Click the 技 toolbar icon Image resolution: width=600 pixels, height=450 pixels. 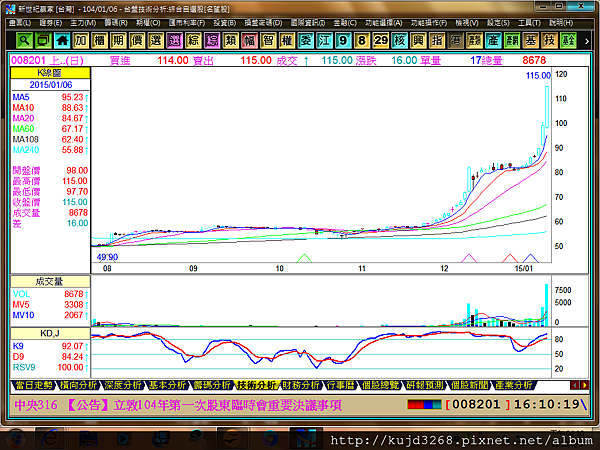pyautogui.click(x=549, y=41)
